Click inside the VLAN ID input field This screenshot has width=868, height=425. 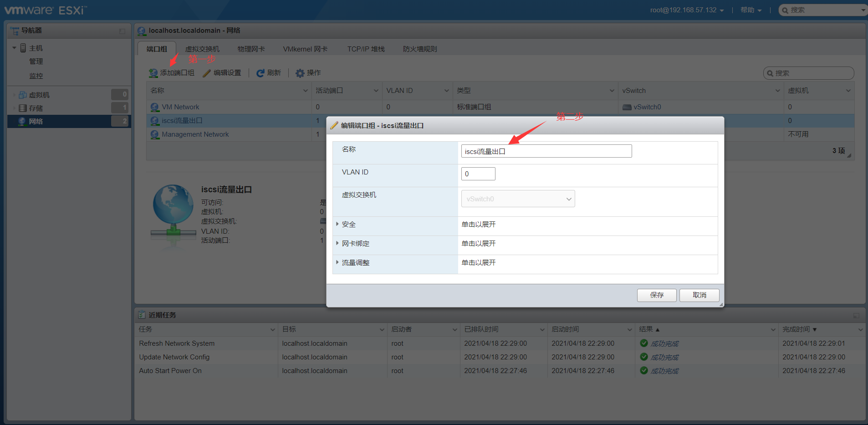coord(478,174)
